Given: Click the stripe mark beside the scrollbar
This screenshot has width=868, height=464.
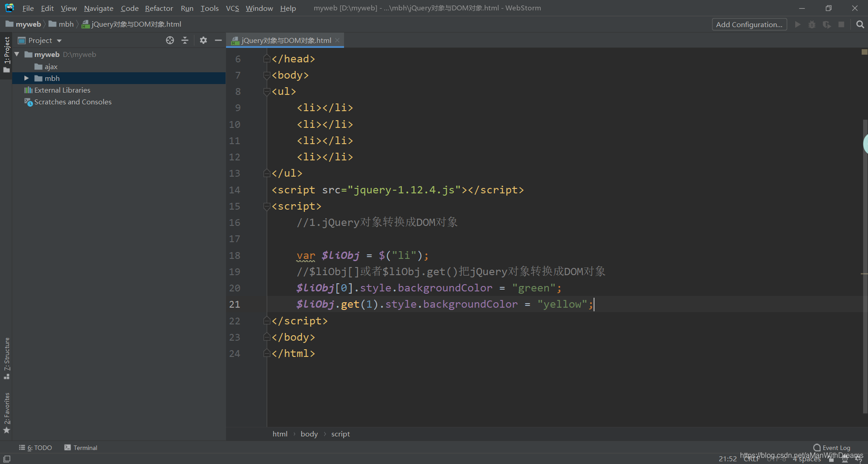Looking at the screenshot, I should coord(864,274).
